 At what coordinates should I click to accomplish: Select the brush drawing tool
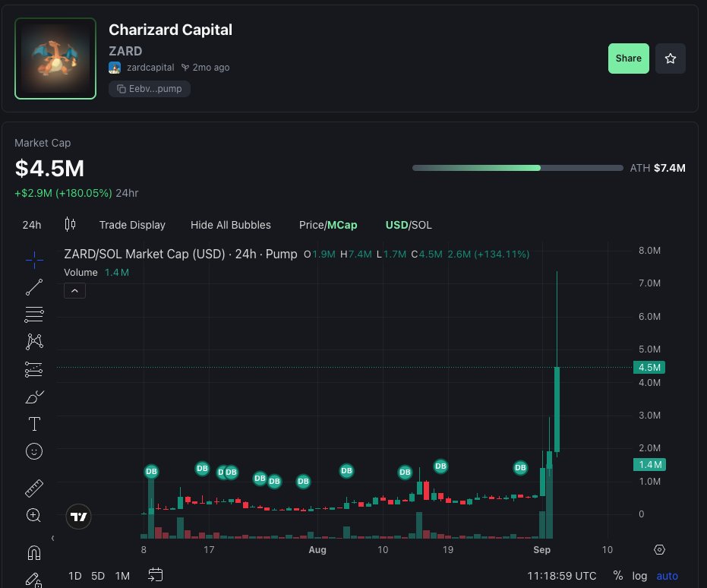34,397
